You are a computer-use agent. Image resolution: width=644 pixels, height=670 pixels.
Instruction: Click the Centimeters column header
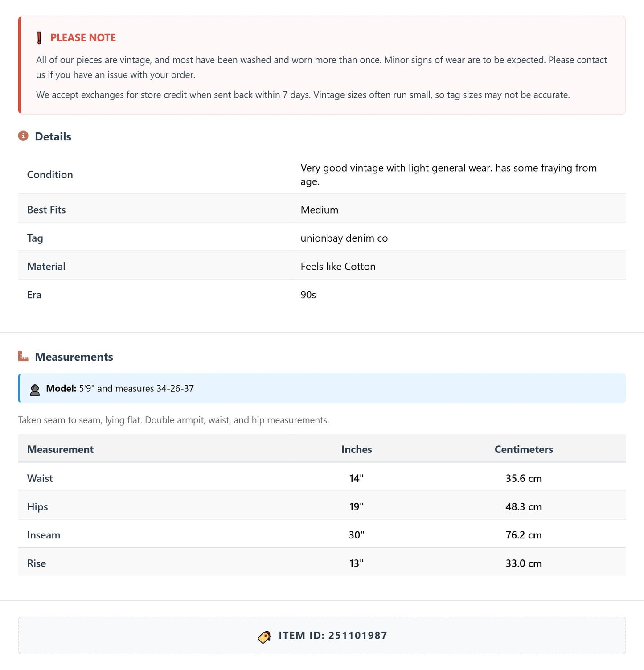[524, 449]
